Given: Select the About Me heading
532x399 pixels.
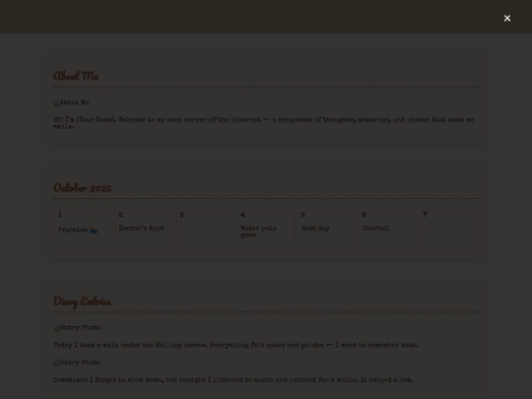Looking at the screenshot, I should (x=76, y=76).
